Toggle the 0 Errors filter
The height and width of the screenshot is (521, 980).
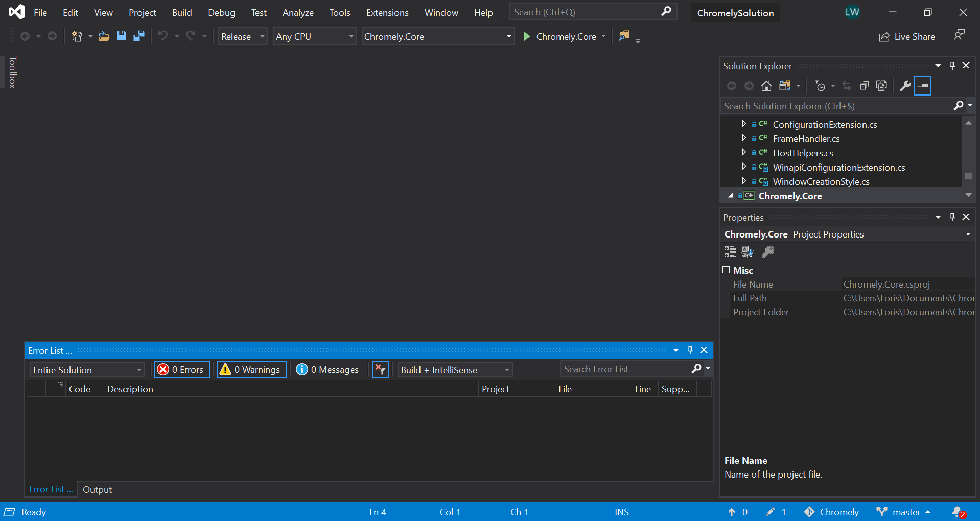(181, 369)
